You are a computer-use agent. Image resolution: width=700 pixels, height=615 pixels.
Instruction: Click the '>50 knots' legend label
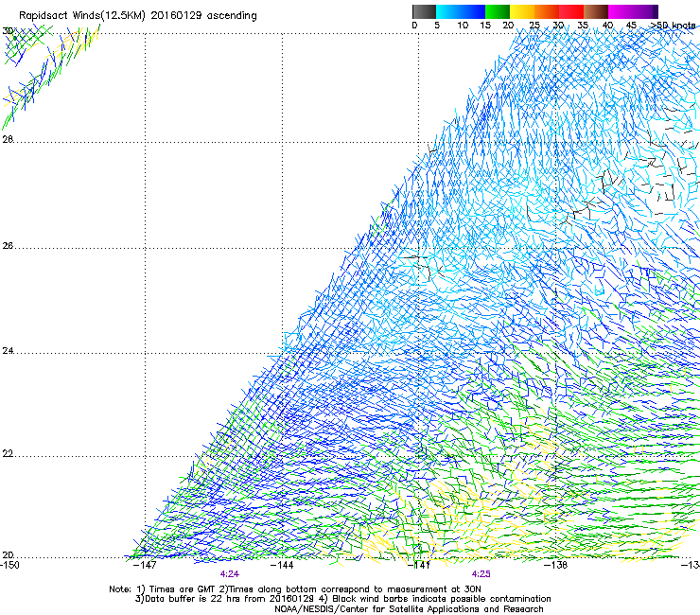point(673,26)
